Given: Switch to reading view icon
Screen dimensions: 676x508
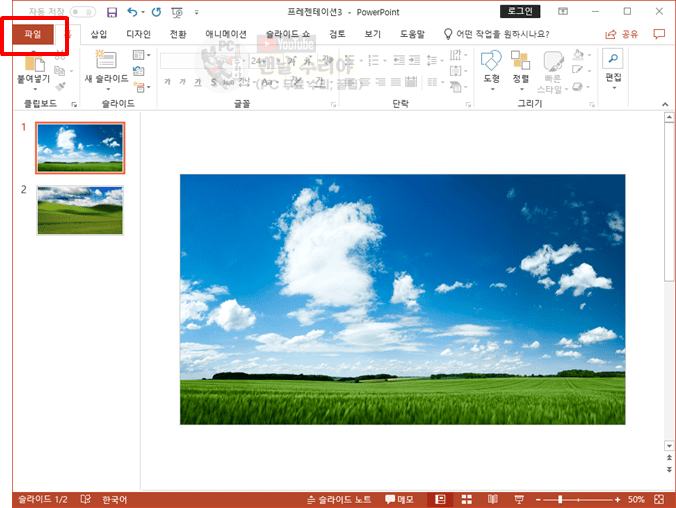Looking at the screenshot, I should coord(491,499).
